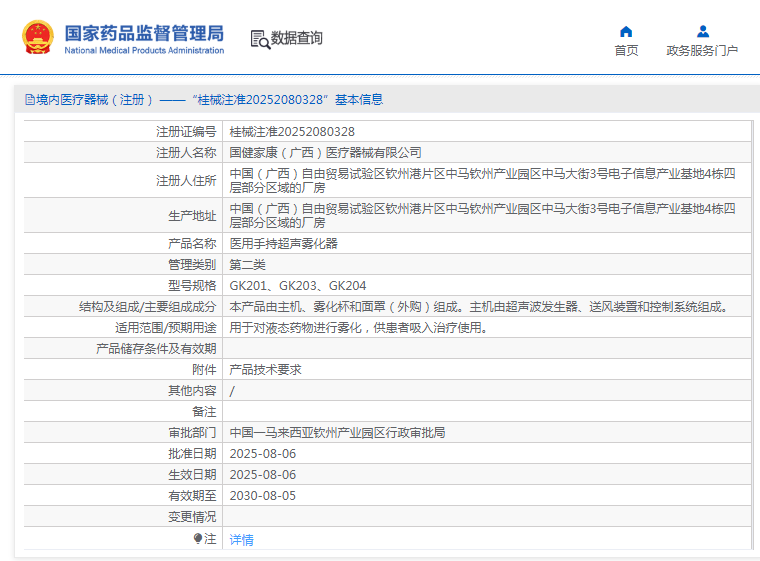This screenshot has width=760, height=561.
Task: Click the person icon above 政务服务门户
Action: 702,31
